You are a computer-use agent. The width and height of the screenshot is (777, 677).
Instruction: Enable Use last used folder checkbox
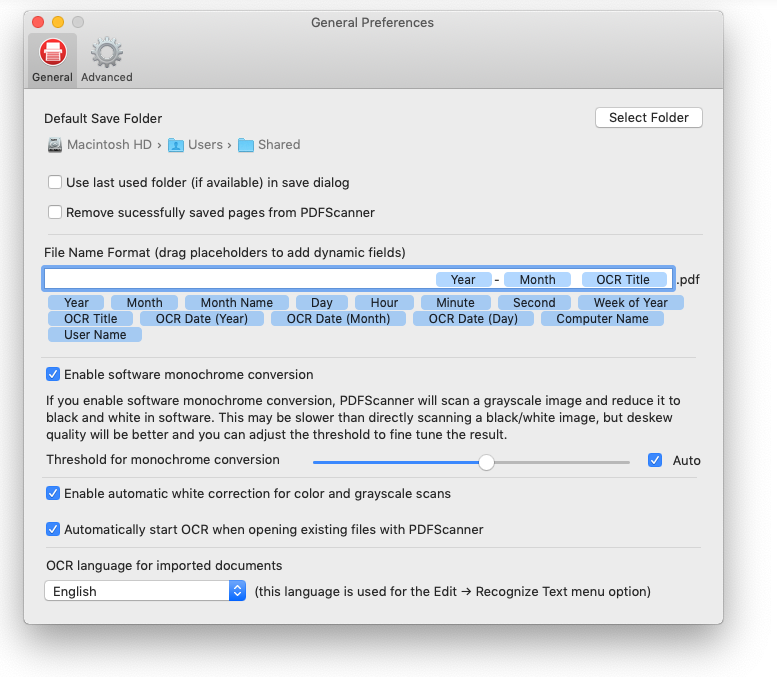click(55, 182)
